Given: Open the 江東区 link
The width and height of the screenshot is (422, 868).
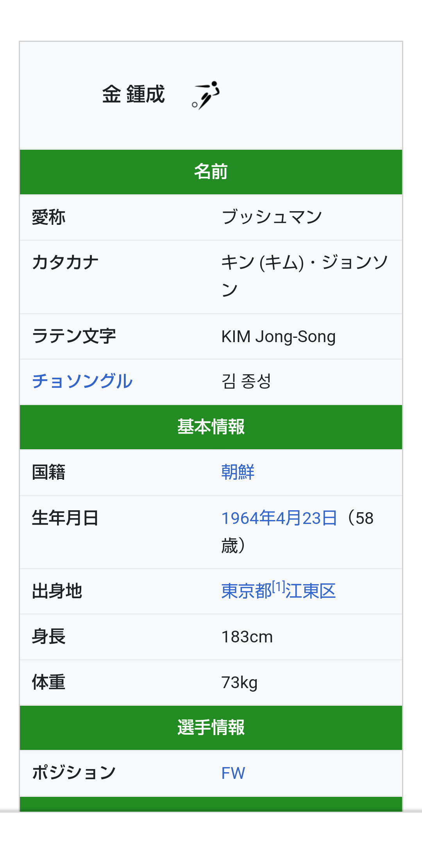Looking at the screenshot, I should (x=311, y=591).
